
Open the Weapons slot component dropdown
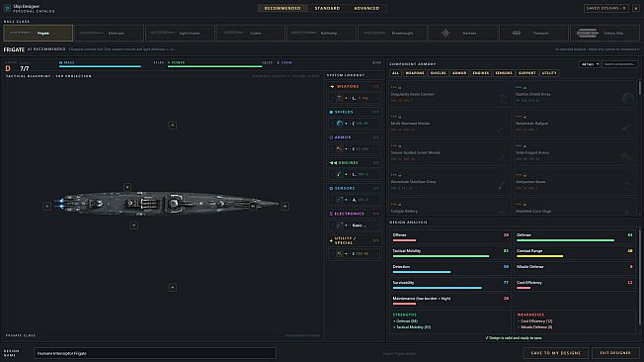coord(354,98)
